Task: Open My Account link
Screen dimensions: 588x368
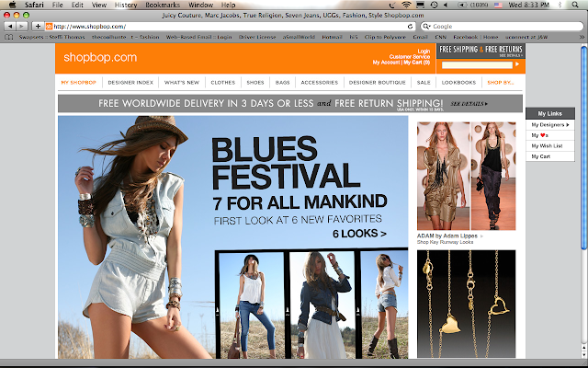Action: 386,63
